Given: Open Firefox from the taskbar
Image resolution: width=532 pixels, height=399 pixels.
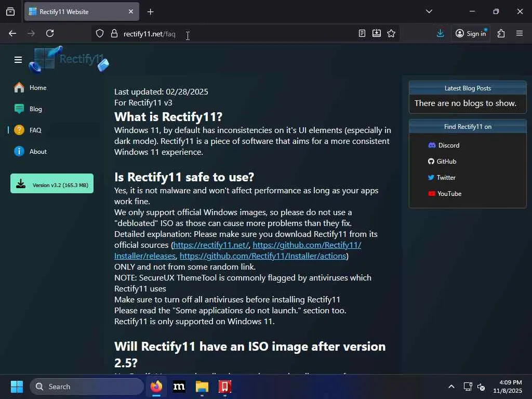Looking at the screenshot, I should pyautogui.click(x=156, y=387).
